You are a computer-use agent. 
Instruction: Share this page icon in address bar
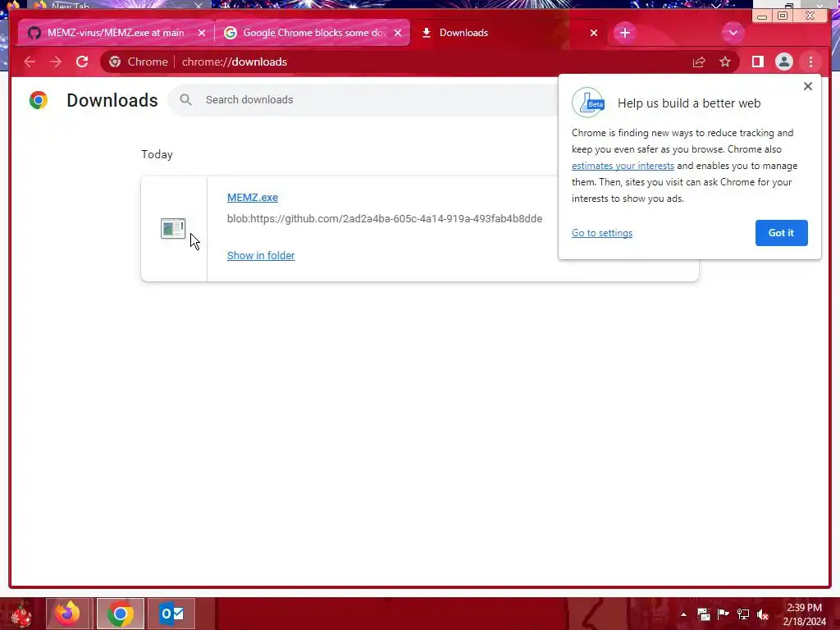tap(699, 62)
